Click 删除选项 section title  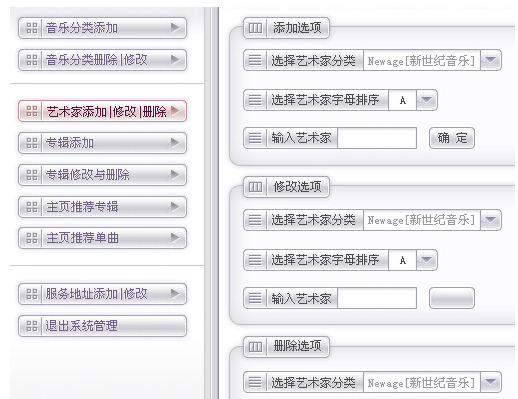click(297, 347)
